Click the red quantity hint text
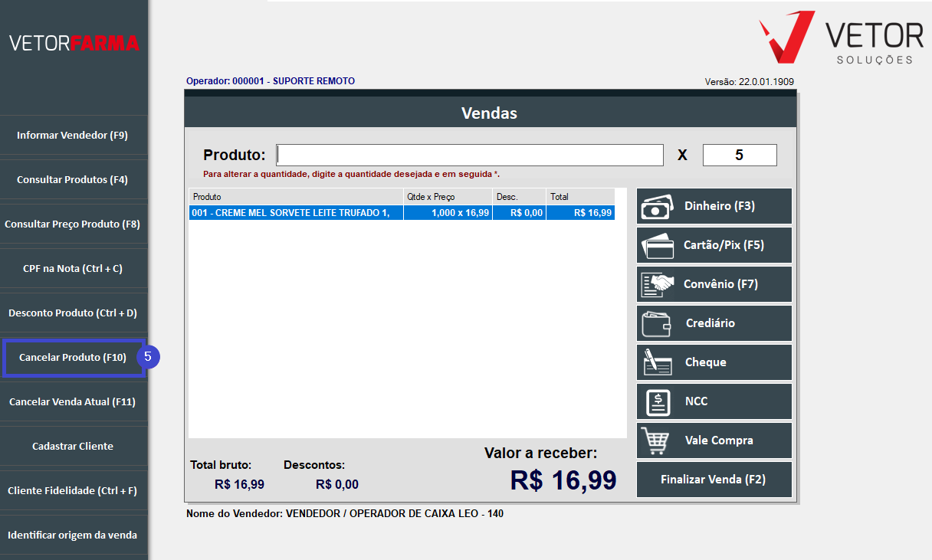 (351, 174)
